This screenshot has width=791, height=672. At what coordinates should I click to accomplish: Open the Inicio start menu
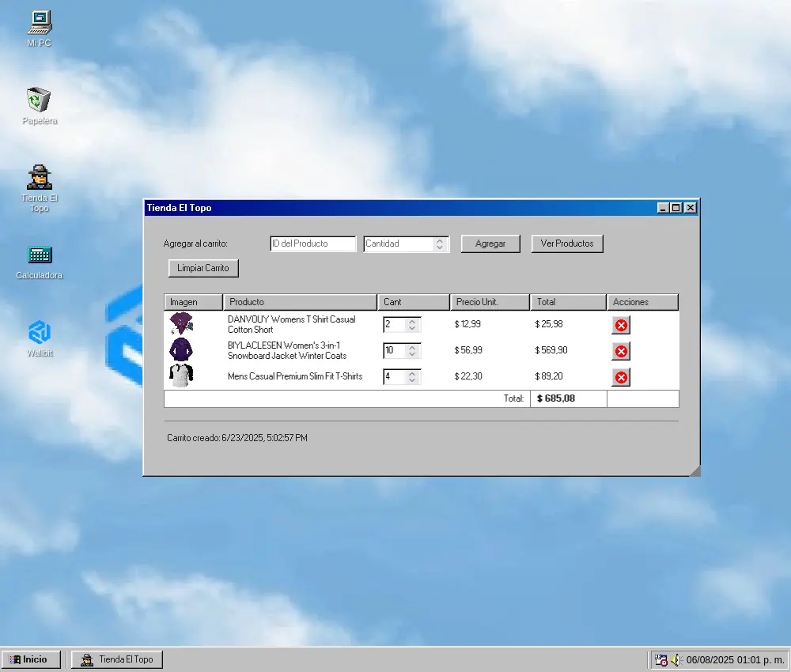click(x=32, y=659)
